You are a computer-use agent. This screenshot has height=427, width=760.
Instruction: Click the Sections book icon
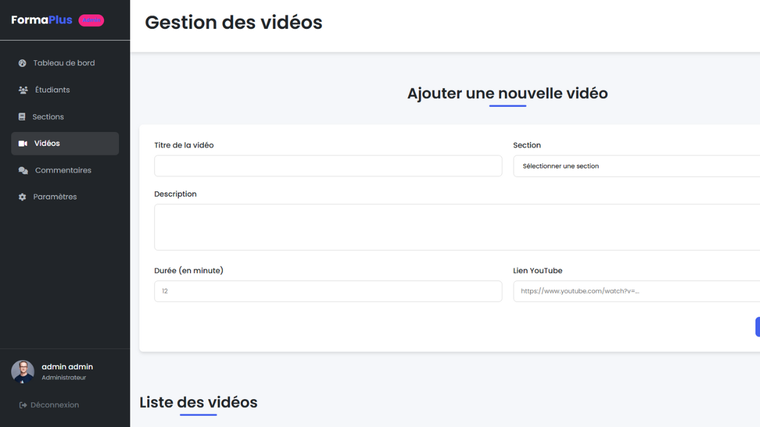(23, 117)
